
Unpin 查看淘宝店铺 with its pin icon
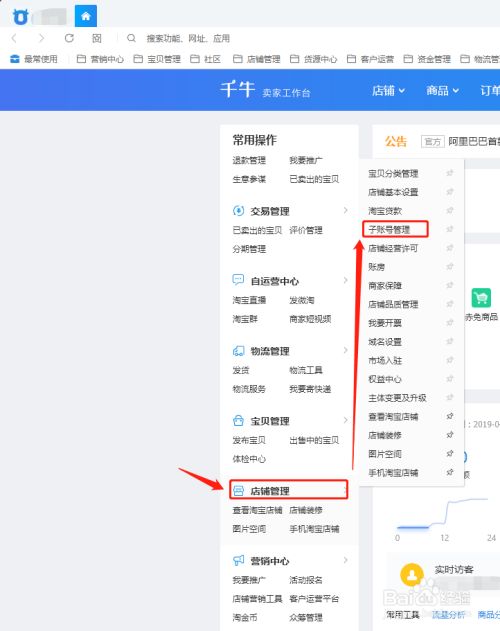450,416
